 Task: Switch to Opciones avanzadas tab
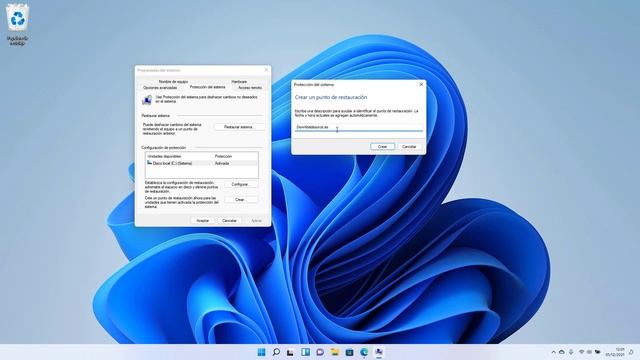click(160, 88)
